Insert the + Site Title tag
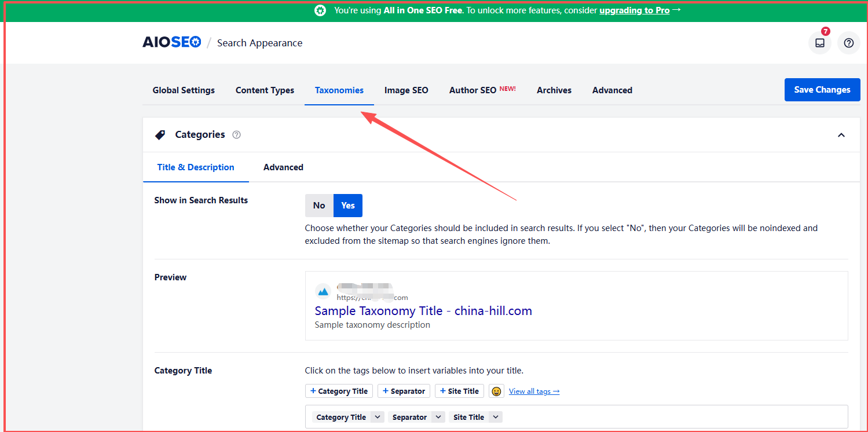868x432 pixels. tap(459, 391)
